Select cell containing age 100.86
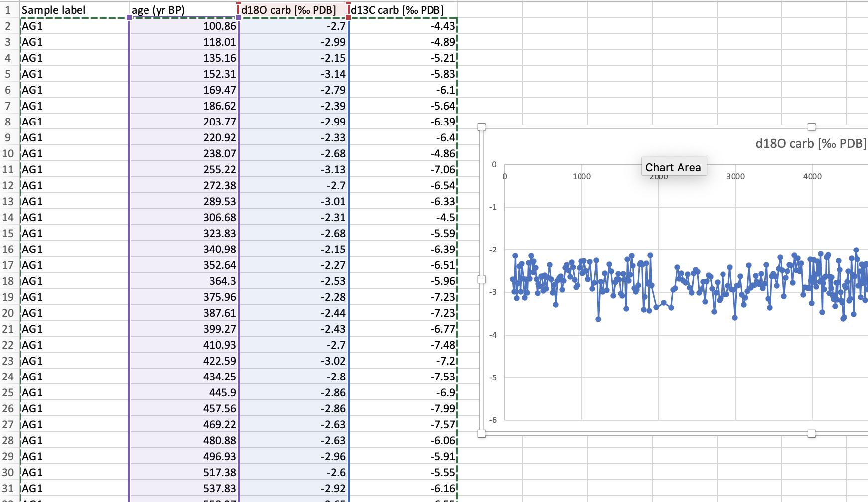The width and height of the screenshot is (868, 502). point(184,26)
